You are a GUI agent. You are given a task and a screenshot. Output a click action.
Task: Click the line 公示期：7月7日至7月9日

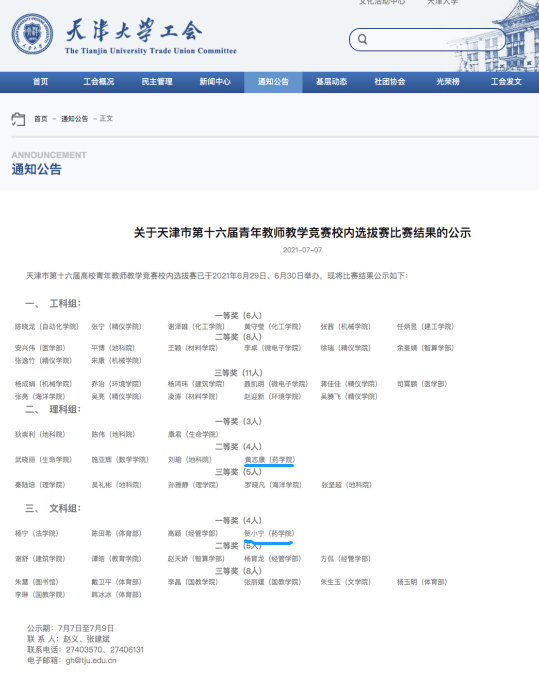click(70, 628)
